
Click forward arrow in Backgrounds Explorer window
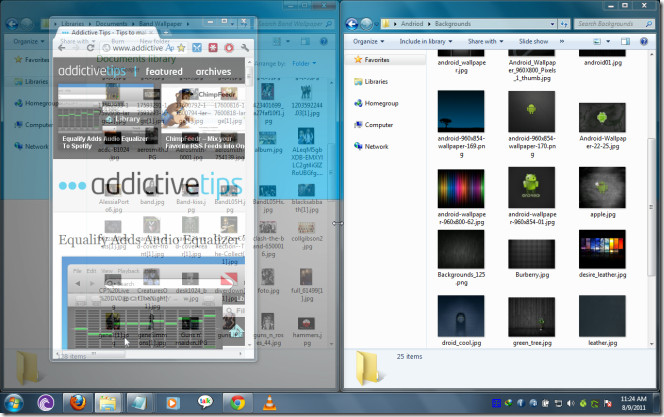(366, 24)
